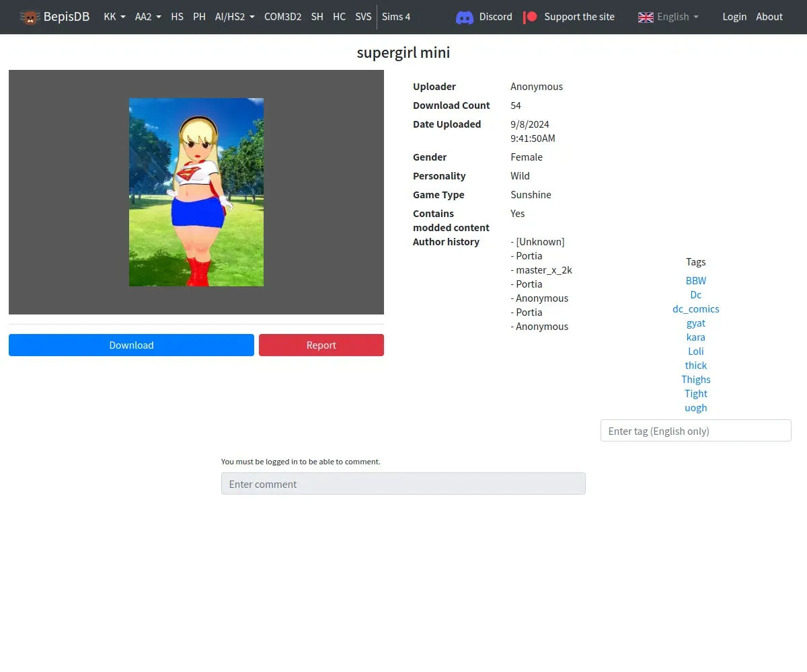Click the BepisDB site name

[67, 17]
